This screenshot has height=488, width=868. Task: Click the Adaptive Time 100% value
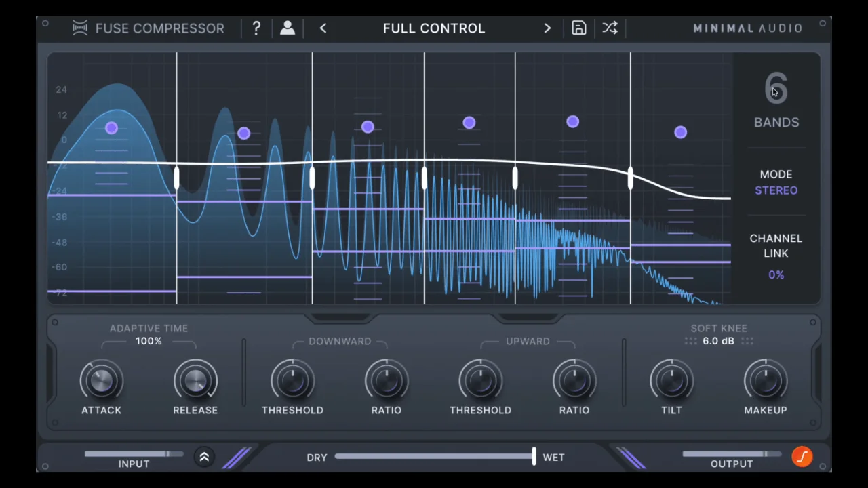coord(149,341)
